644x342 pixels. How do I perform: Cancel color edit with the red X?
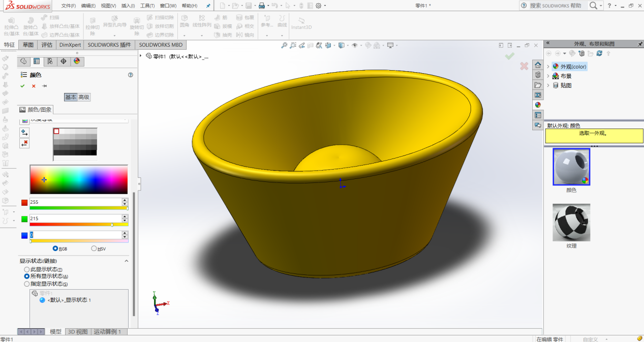pyautogui.click(x=34, y=86)
